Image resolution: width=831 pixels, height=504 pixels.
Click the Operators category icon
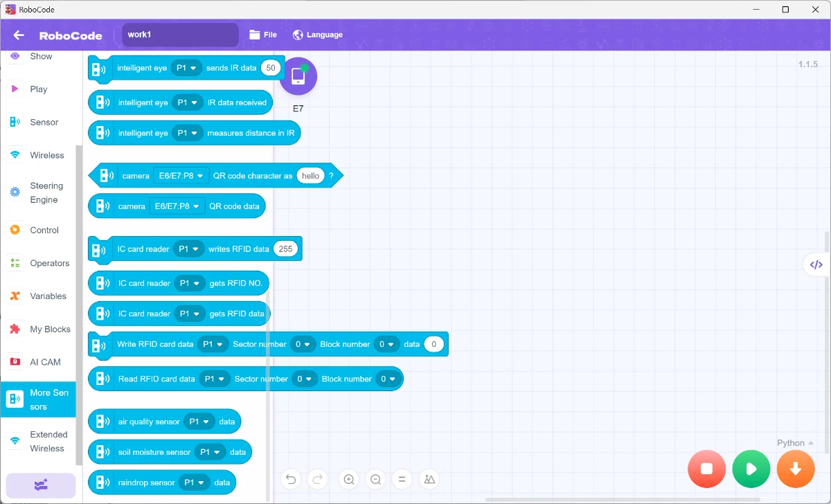15,263
